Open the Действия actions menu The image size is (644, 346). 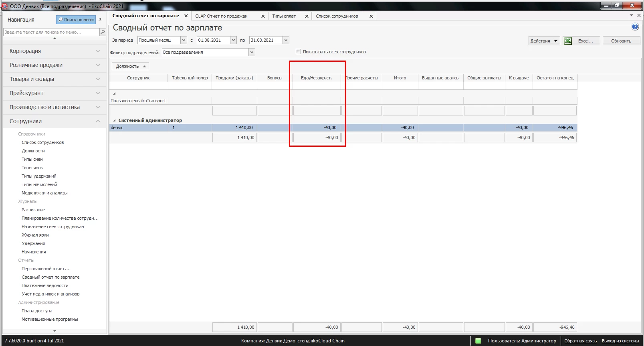point(544,41)
